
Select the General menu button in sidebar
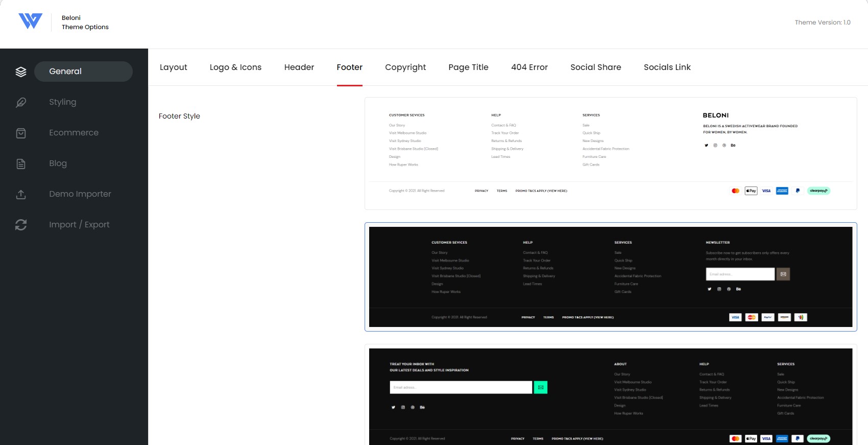(x=83, y=72)
